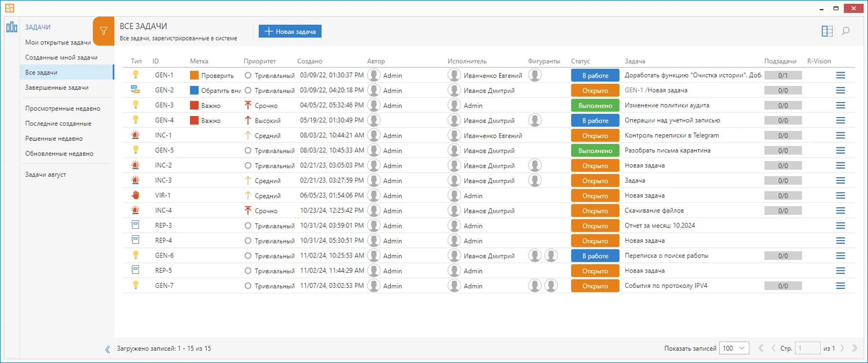The width and height of the screenshot is (868, 363).
Task: Open the records-per-page 100 dropdown
Action: tap(734, 348)
